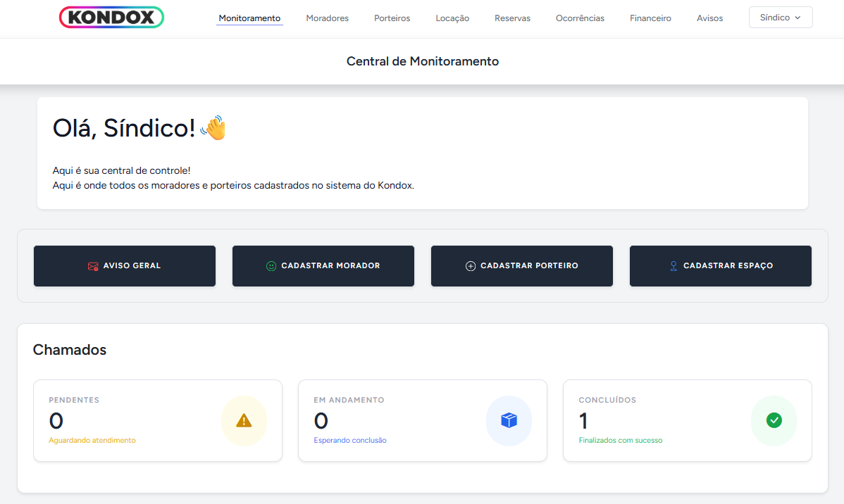This screenshot has width=844, height=504.
Task: Navigate to the Financeiro section
Action: click(650, 18)
